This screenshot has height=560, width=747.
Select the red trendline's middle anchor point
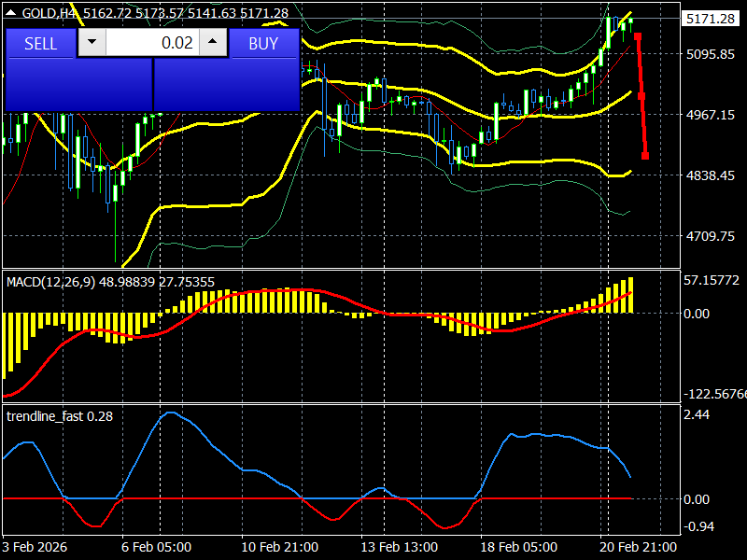coord(641,96)
